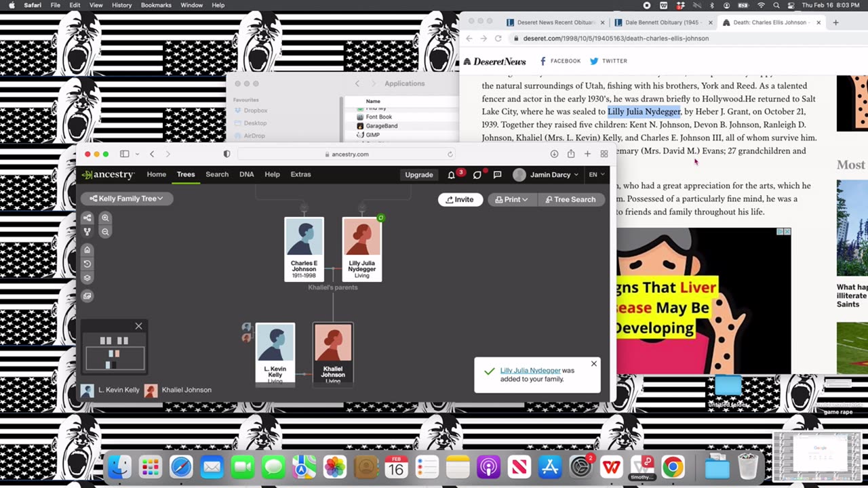Open the tree layers options icon
This screenshot has height=488, width=868.
[x=87, y=278]
